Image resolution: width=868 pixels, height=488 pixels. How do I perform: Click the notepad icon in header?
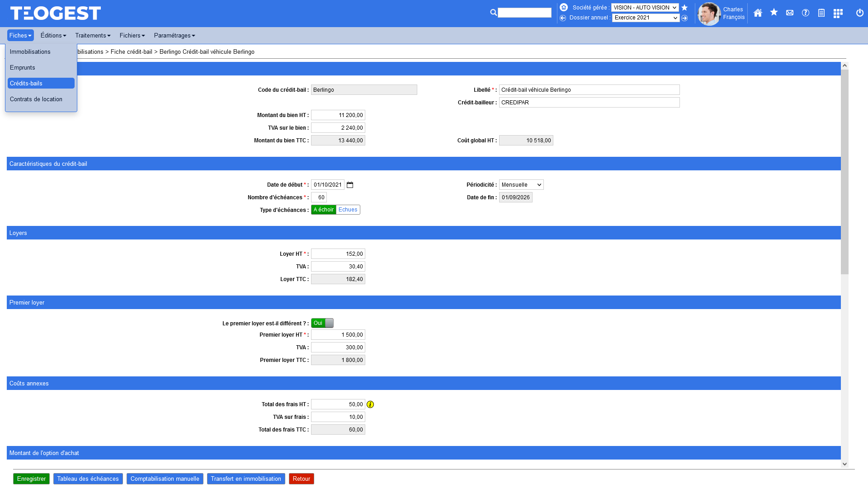coord(821,13)
